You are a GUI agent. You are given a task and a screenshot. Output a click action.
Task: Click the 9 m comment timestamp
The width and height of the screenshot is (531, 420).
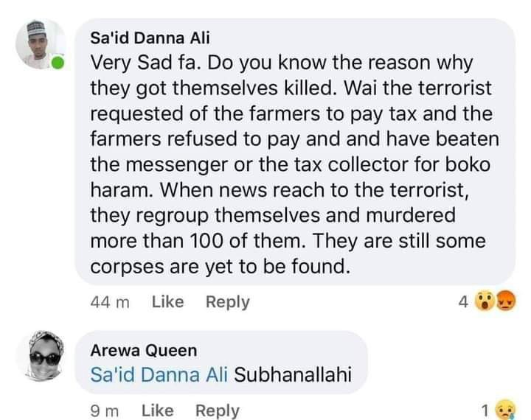coord(104,411)
